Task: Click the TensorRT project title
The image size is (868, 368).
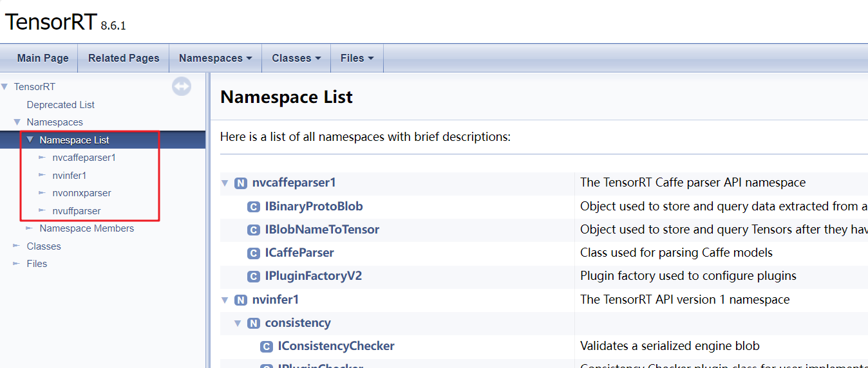Action: pos(50,21)
